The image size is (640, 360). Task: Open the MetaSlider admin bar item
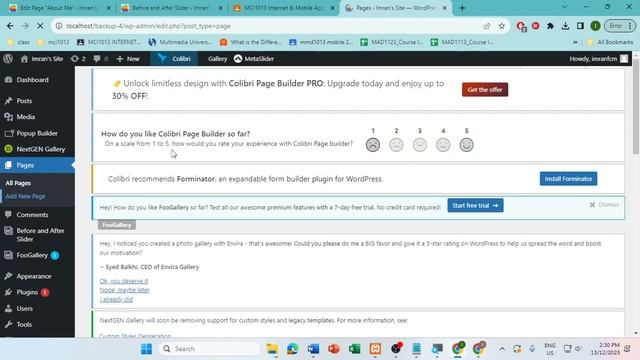click(x=253, y=59)
